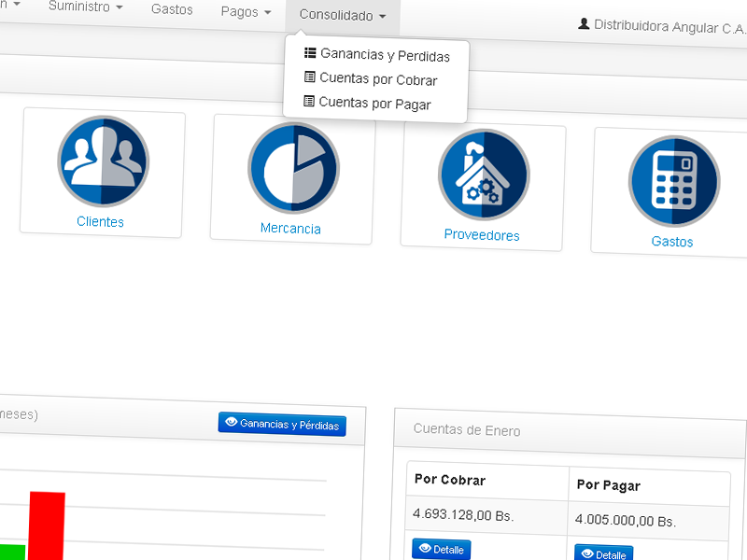Viewport: 747px width, 560px height.
Task: Click the icon beside Cuentas por Cobrar
Action: point(310,78)
